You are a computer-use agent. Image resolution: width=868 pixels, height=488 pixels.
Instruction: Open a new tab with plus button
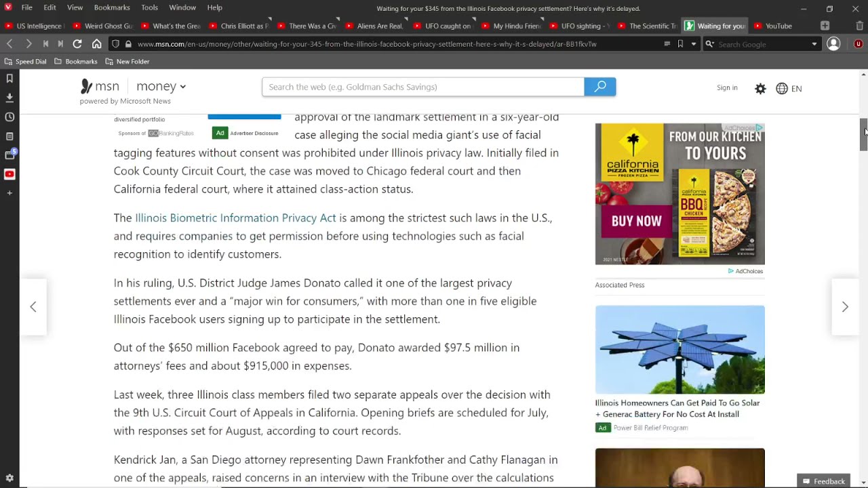[825, 26]
